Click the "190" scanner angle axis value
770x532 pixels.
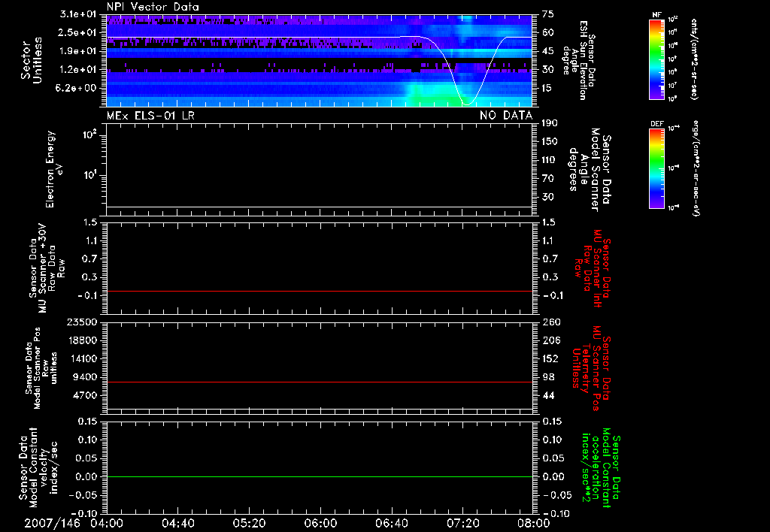[550, 123]
